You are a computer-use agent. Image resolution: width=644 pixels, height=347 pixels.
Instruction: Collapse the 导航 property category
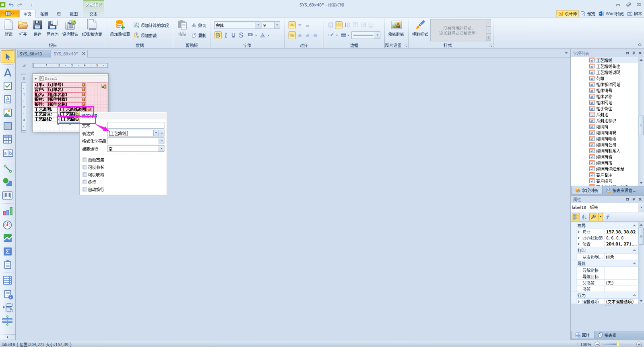point(634,264)
